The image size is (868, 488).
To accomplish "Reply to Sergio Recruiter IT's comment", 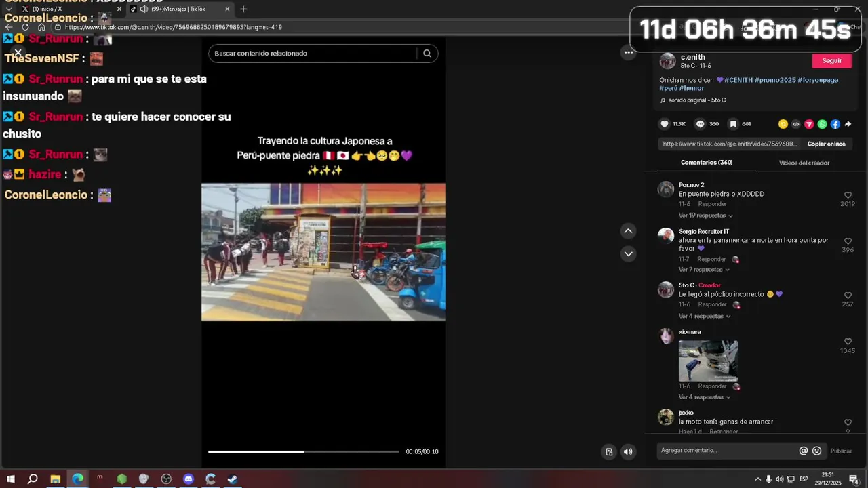I will click(x=711, y=259).
